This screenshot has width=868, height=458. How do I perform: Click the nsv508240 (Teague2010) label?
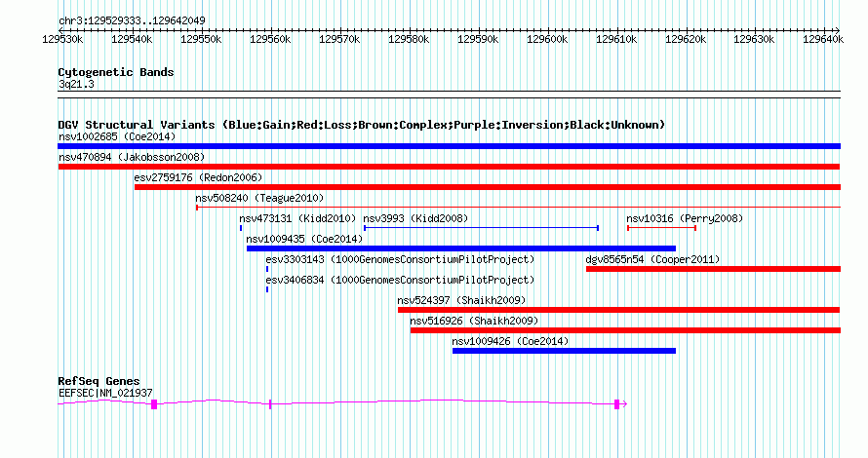pyautogui.click(x=259, y=198)
